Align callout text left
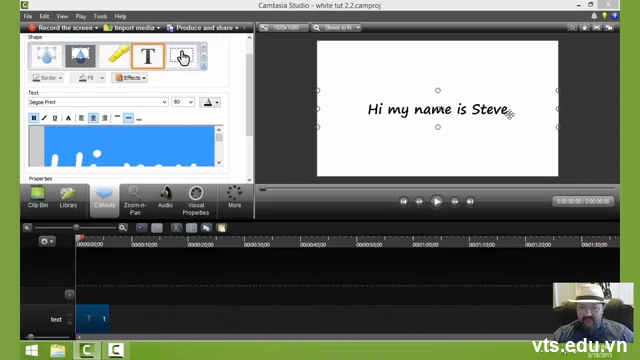The image size is (640, 360). pos(82,118)
